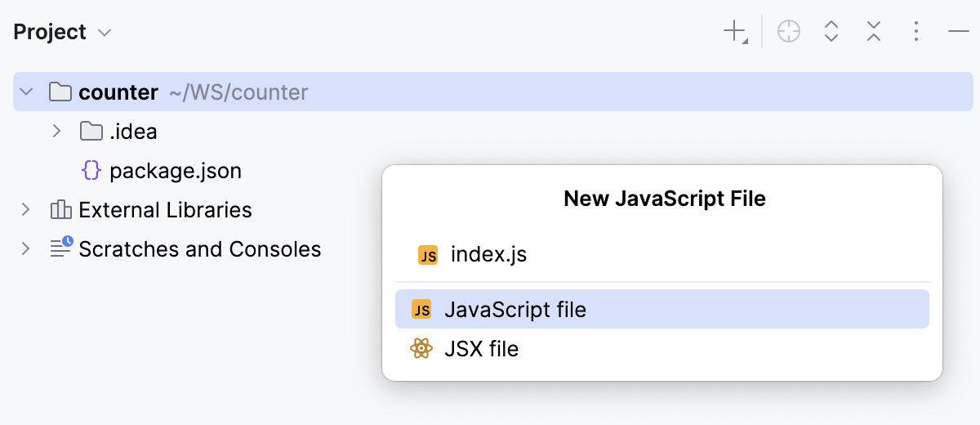Select External Libraries in tree

point(165,210)
